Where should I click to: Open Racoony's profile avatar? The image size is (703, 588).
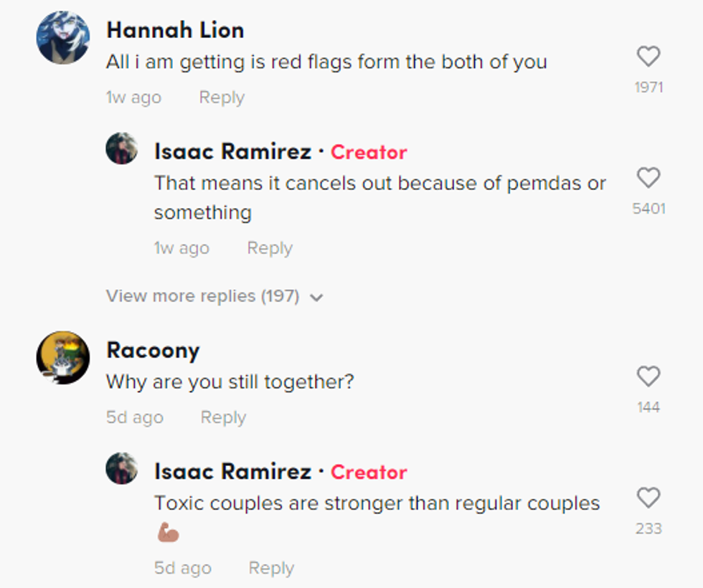click(63, 357)
